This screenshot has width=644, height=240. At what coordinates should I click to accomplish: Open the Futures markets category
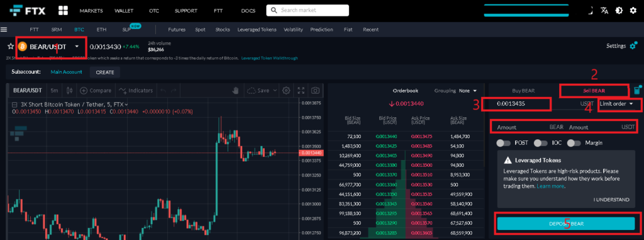point(177,30)
